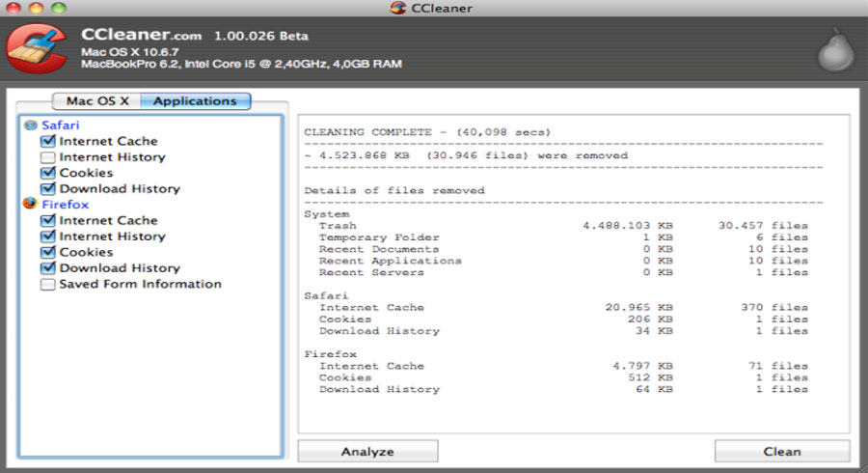Click the MacBookPro 6.2 hardware info text
The height and width of the screenshot is (473, 868).
coord(241,64)
